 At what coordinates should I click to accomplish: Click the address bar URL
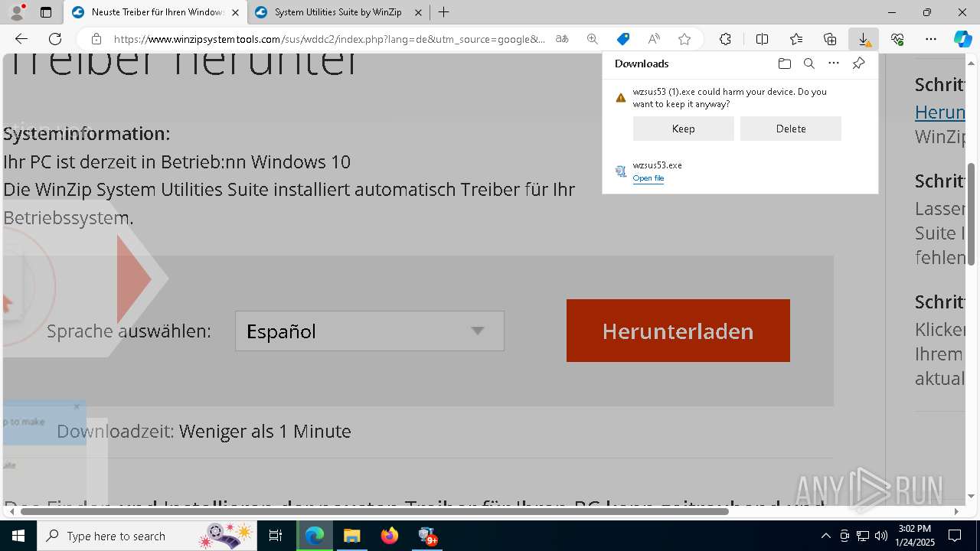(329, 39)
